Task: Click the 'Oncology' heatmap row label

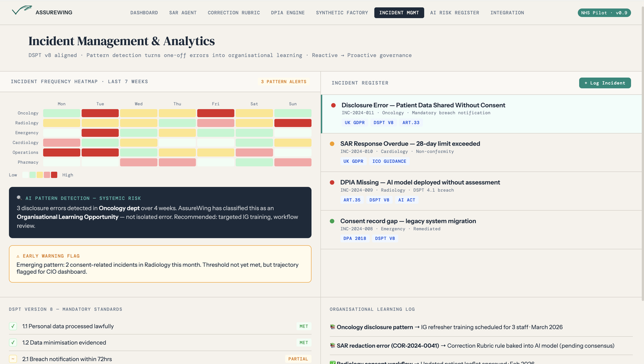Action: point(28,113)
